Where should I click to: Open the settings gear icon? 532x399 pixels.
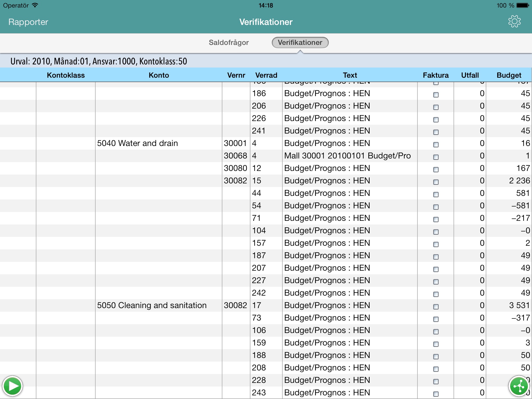(514, 22)
